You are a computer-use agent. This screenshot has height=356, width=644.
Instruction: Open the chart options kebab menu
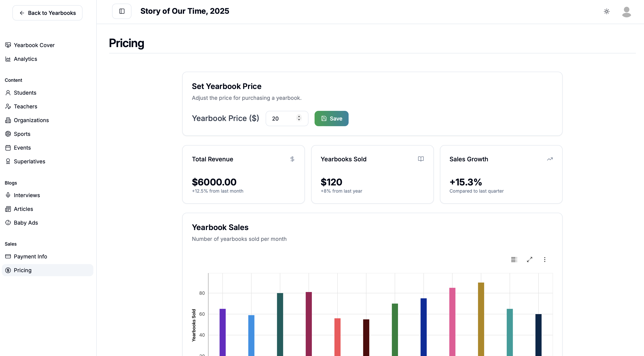[545, 259]
